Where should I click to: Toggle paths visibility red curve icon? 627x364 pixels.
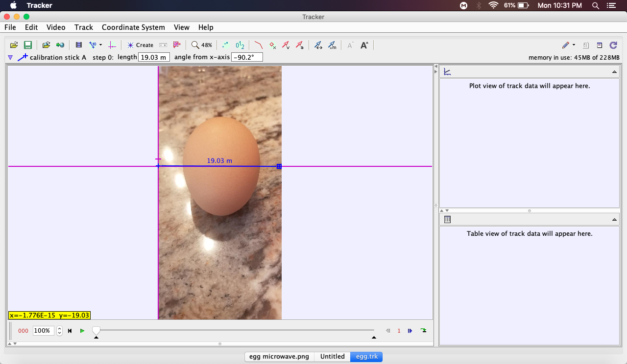(x=259, y=45)
